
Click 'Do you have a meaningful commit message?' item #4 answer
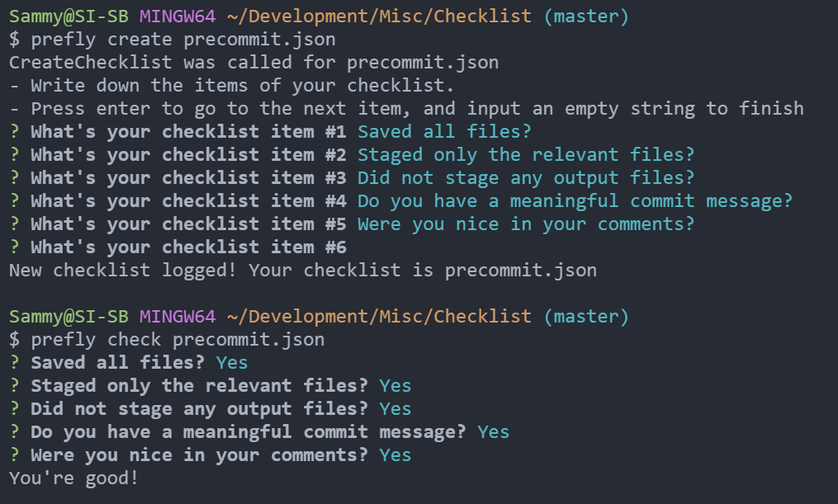pos(575,201)
